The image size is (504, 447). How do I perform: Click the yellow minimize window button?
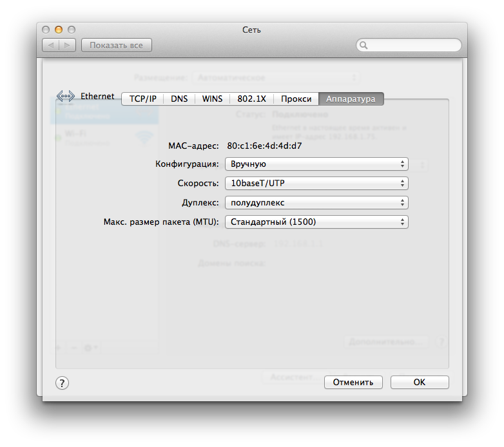(59, 30)
